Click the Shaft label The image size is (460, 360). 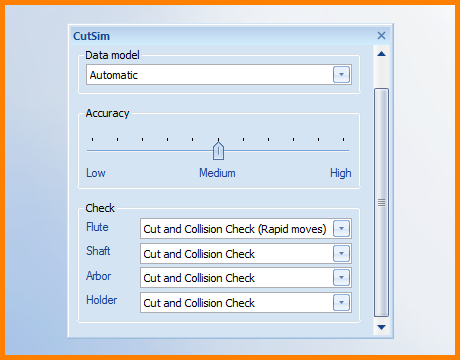point(98,251)
